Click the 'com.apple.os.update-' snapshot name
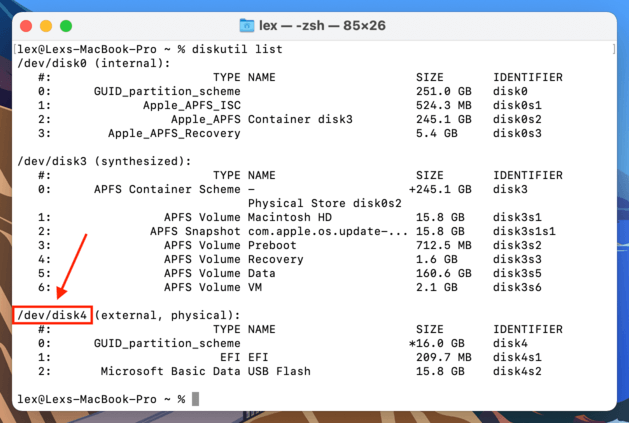 (325, 231)
